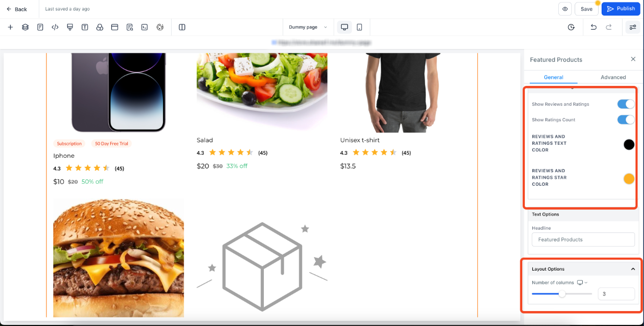This screenshot has width=644, height=326.
Task: Switch to the Advanced tab
Action: 613,77
